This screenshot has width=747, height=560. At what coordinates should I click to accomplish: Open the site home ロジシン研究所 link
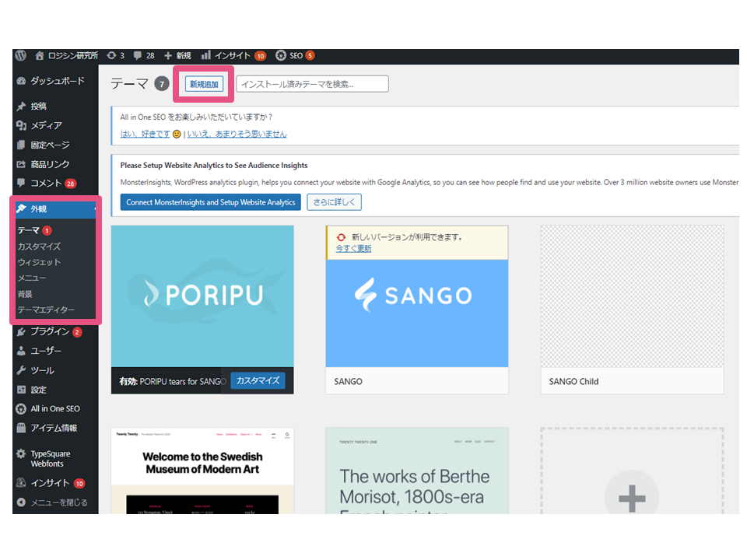[x=67, y=56]
